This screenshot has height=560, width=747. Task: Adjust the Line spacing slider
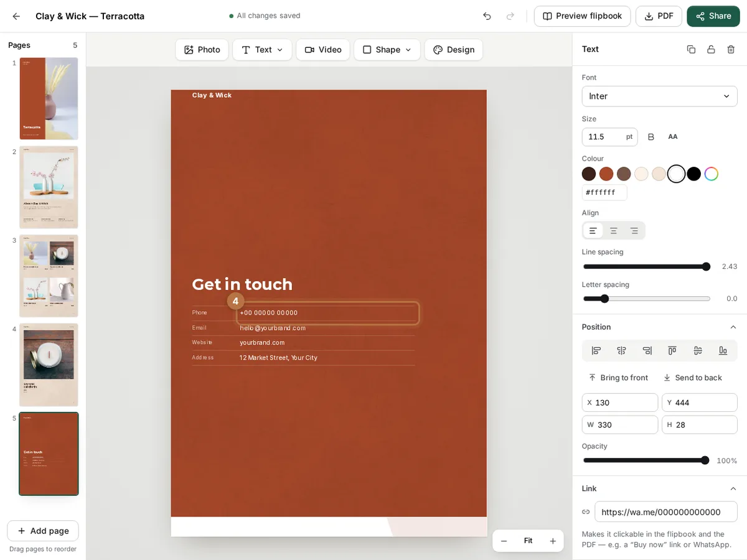pos(647,267)
